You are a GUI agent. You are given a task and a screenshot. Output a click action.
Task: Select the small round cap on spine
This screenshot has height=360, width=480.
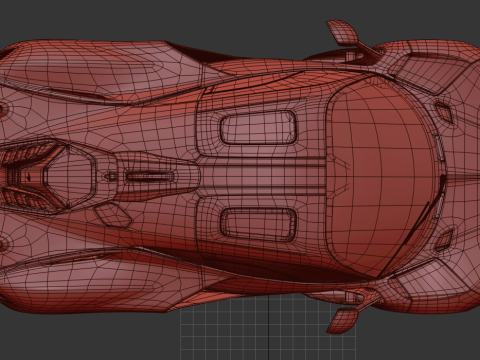coord(111,176)
